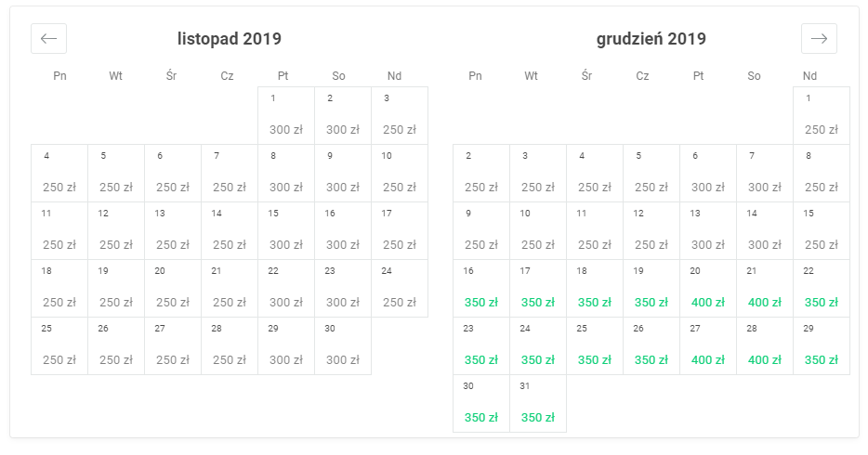Click the listopad 2019 month title

[230, 39]
